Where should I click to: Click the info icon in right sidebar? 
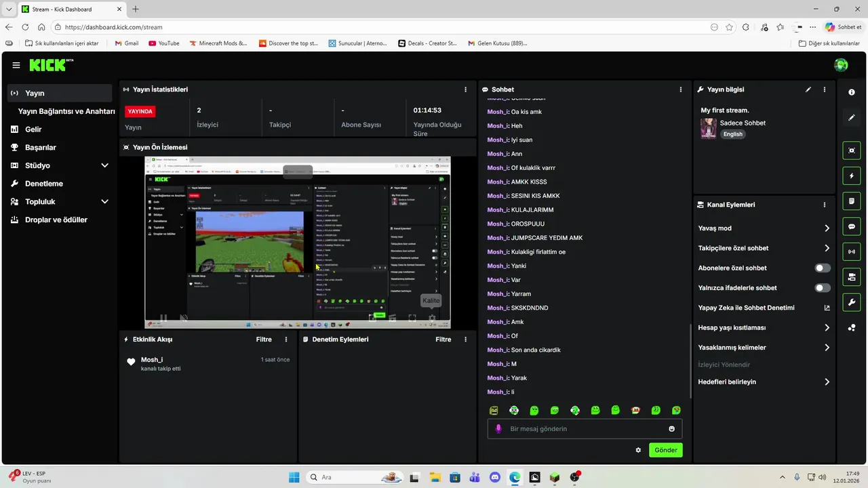tap(852, 92)
